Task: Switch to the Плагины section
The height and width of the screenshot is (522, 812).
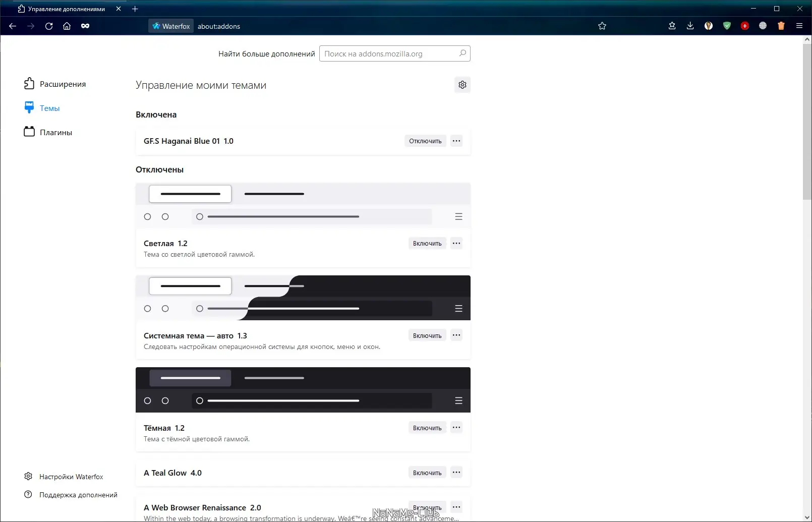Action: pos(48,132)
